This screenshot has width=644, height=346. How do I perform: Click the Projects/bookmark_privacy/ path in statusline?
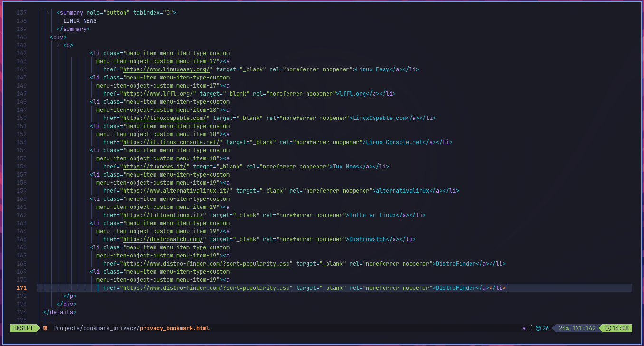point(96,328)
